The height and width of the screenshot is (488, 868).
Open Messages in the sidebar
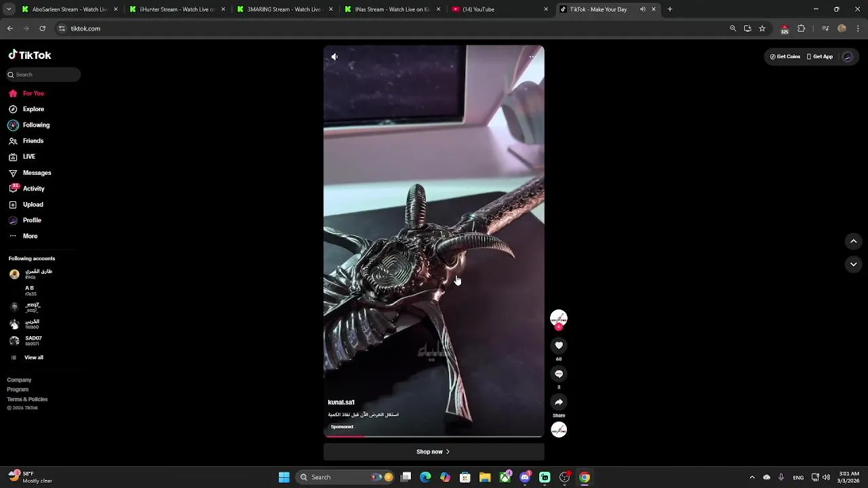(x=31, y=173)
